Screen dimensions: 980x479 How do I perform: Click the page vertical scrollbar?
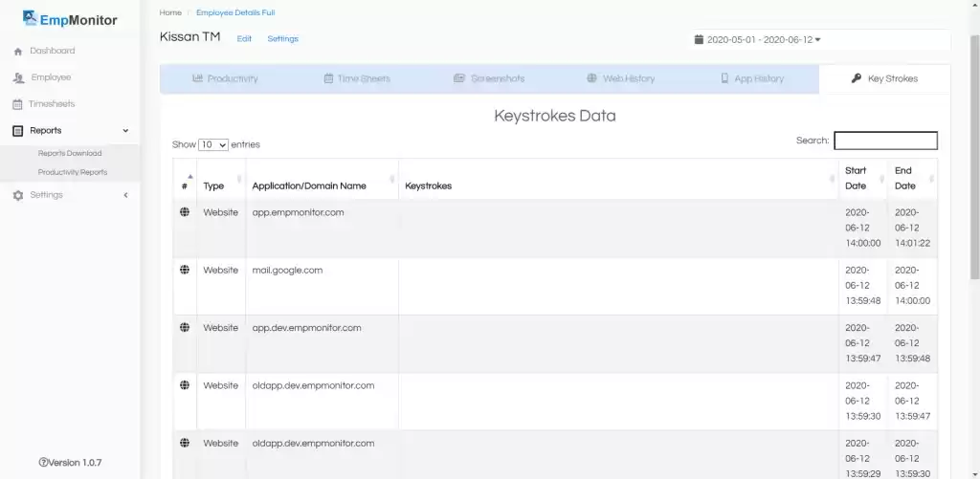point(974,156)
